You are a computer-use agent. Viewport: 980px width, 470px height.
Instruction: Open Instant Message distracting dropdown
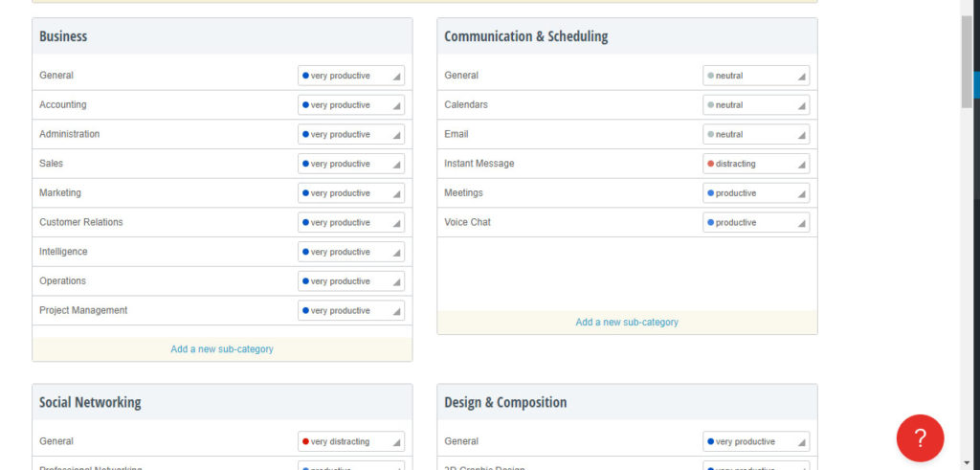click(756, 164)
